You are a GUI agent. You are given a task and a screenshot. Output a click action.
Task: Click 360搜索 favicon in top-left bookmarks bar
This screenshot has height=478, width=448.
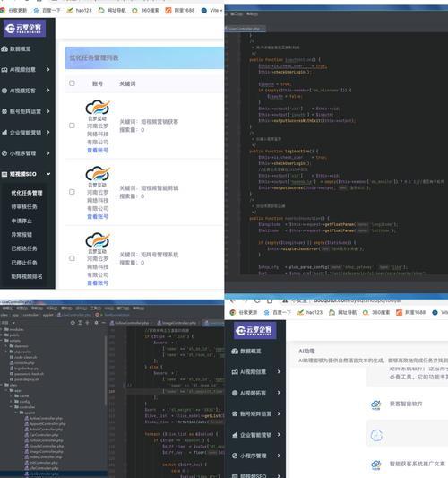coord(134,11)
